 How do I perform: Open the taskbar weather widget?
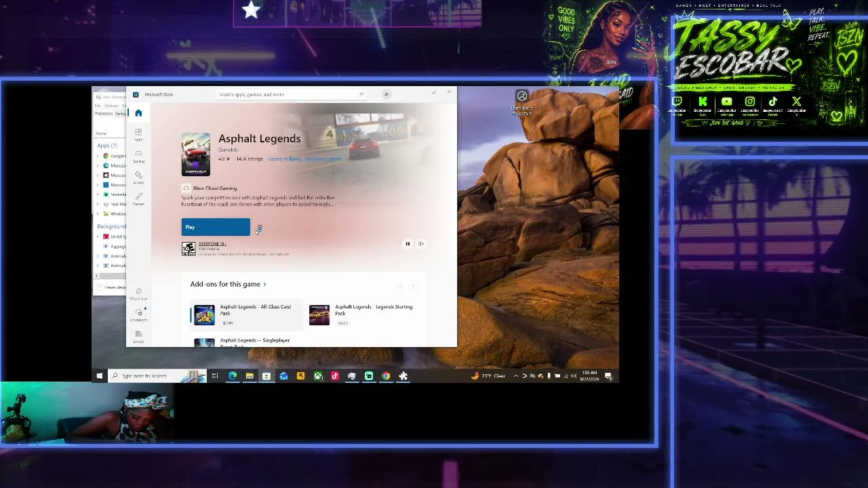488,376
